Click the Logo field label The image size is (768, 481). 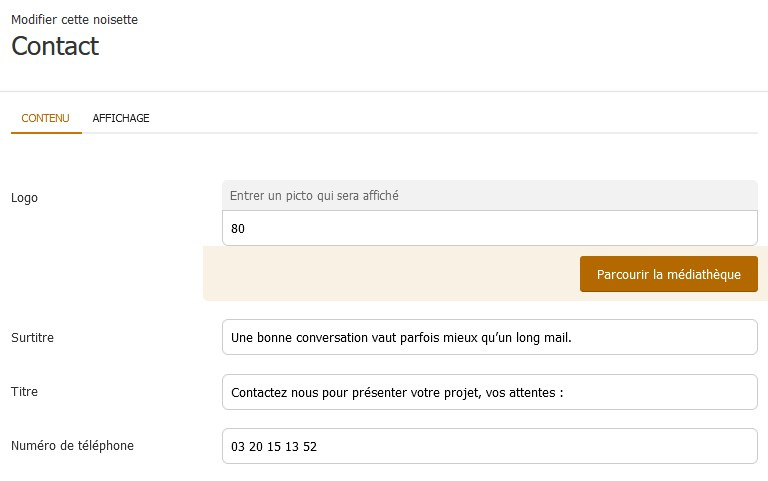pos(24,198)
